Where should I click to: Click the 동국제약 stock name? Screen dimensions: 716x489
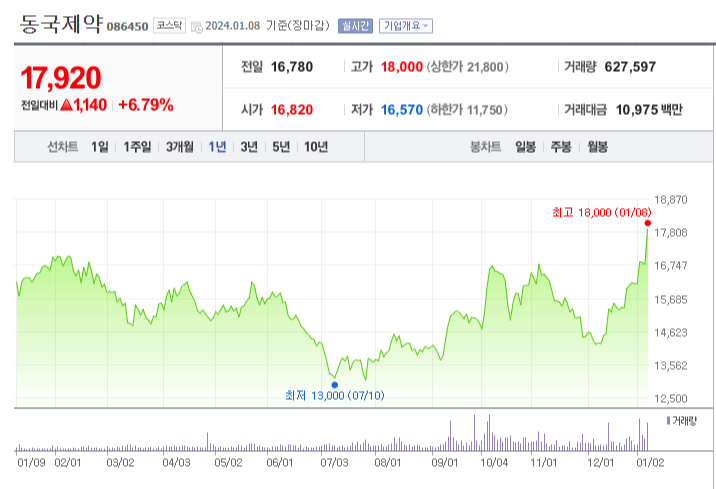(x=61, y=24)
